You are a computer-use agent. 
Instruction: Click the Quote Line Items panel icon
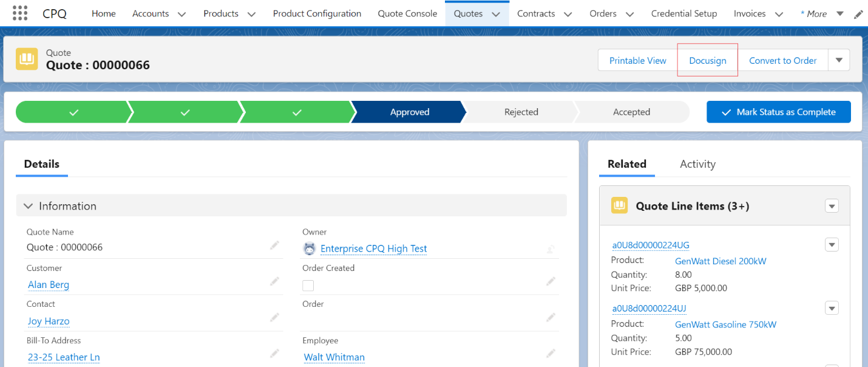pos(620,205)
